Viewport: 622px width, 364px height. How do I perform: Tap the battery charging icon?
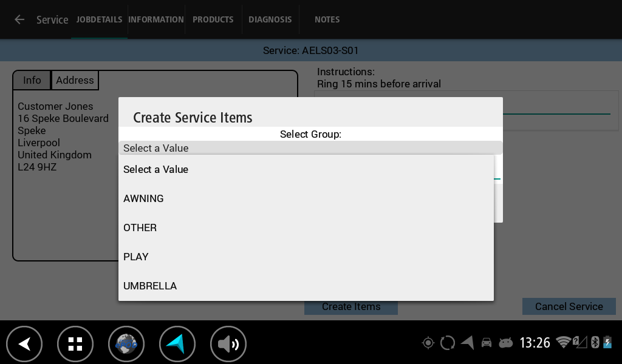[607, 342]
